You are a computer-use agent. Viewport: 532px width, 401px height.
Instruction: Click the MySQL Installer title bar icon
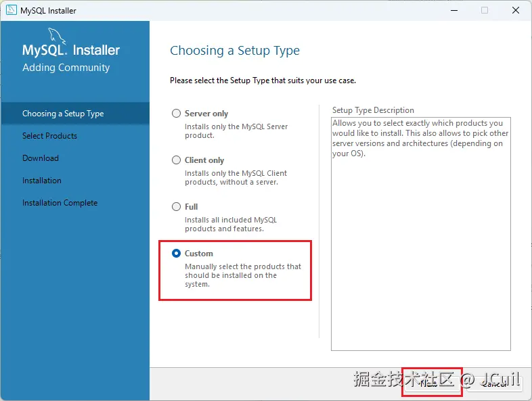(x=12, y=10)
